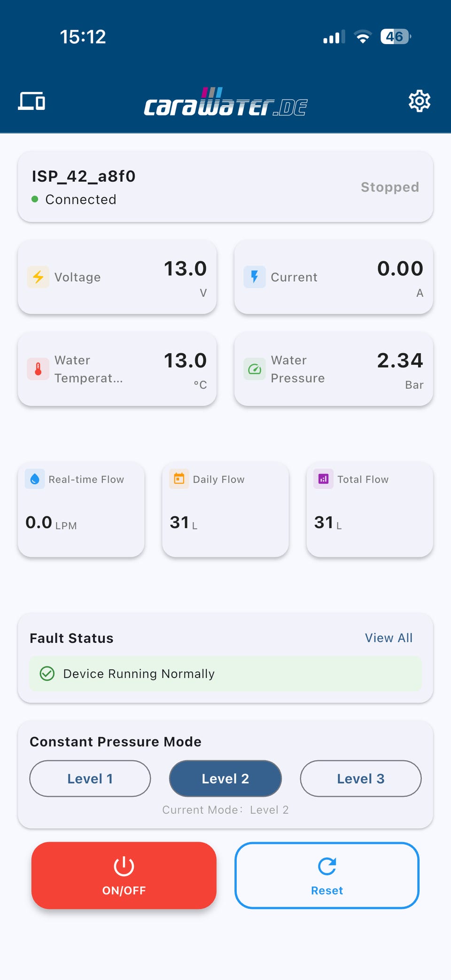451x980 pixels.
Task: Open the device list icon
Action: (31, 101)
